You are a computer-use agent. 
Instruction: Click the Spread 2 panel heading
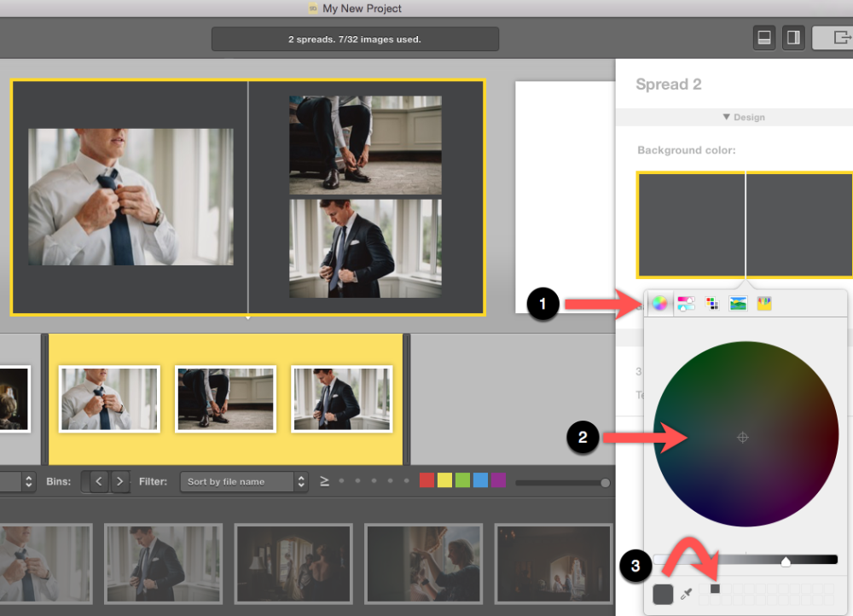click(669, 84)
